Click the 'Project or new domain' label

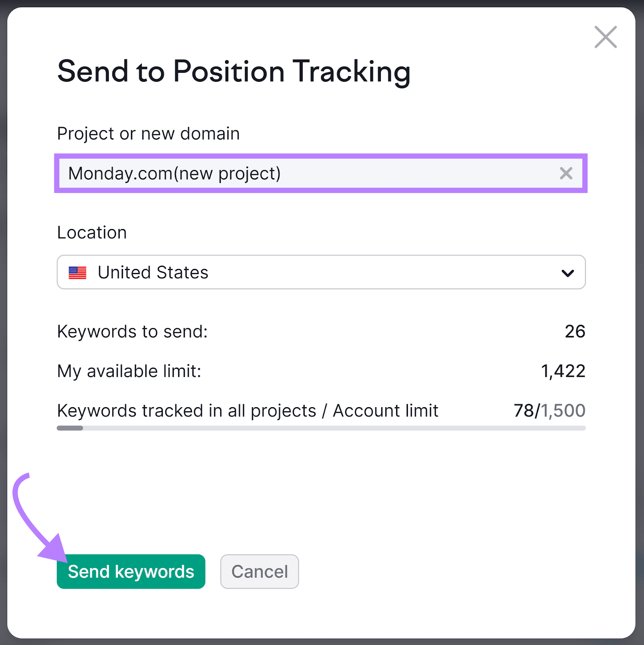coord(148,134)
